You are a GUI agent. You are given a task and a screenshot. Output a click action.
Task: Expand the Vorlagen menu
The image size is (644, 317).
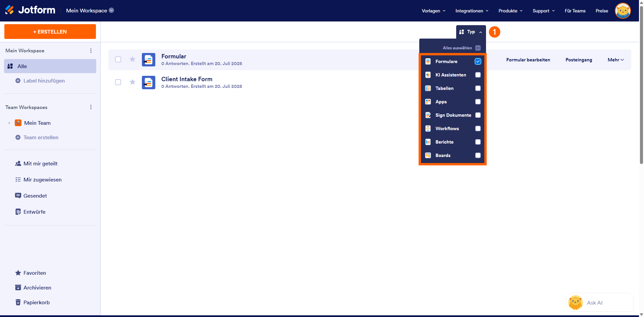[433, 11]
